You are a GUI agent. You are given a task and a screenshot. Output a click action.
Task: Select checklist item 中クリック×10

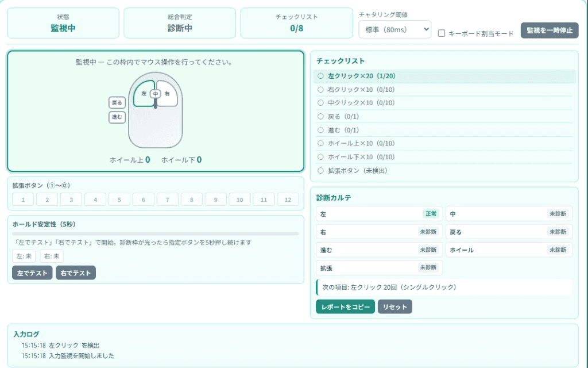tap(444, 103)
